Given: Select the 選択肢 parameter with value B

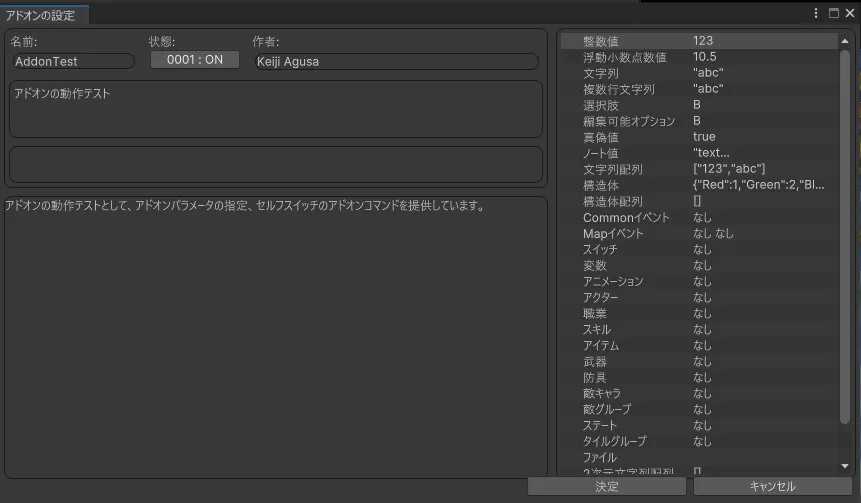Looking at the screenshot, I should coord(697,105).
